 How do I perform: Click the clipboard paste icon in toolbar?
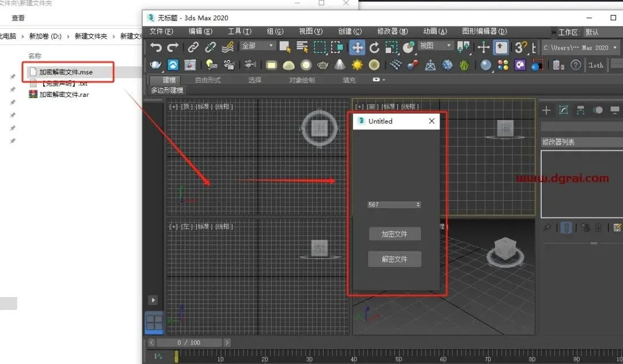[x=558, y=65]
